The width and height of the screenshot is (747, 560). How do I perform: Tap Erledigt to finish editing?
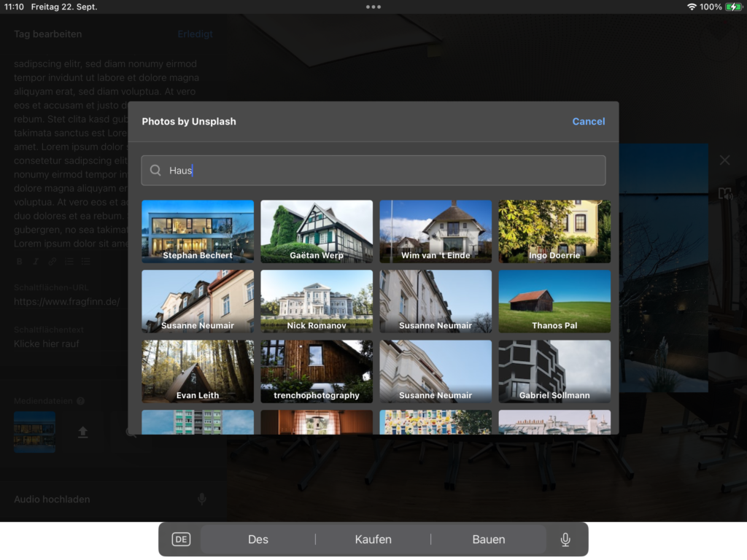click(x=195, y=34)
